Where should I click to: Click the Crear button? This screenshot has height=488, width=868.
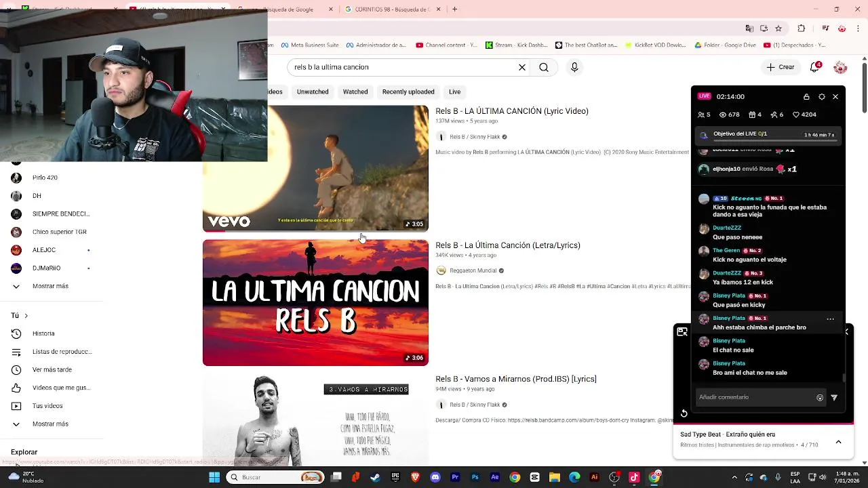pos(781,67)
